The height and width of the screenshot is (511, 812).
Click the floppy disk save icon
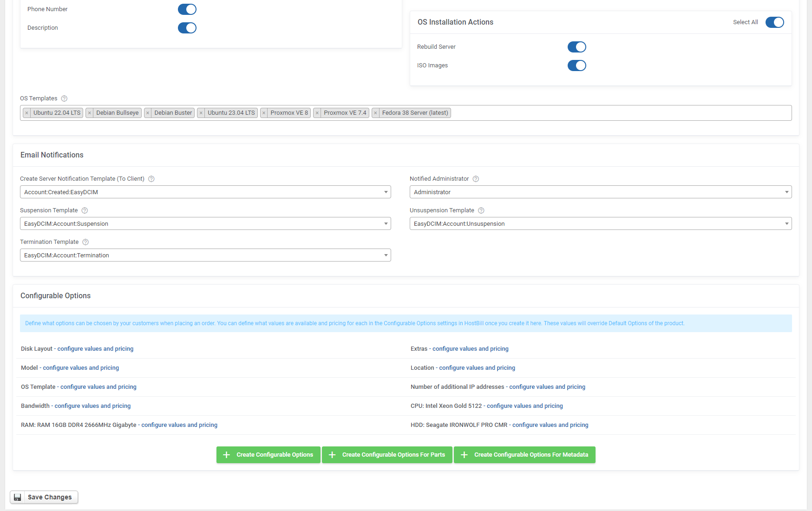click(x=17, y=497)
